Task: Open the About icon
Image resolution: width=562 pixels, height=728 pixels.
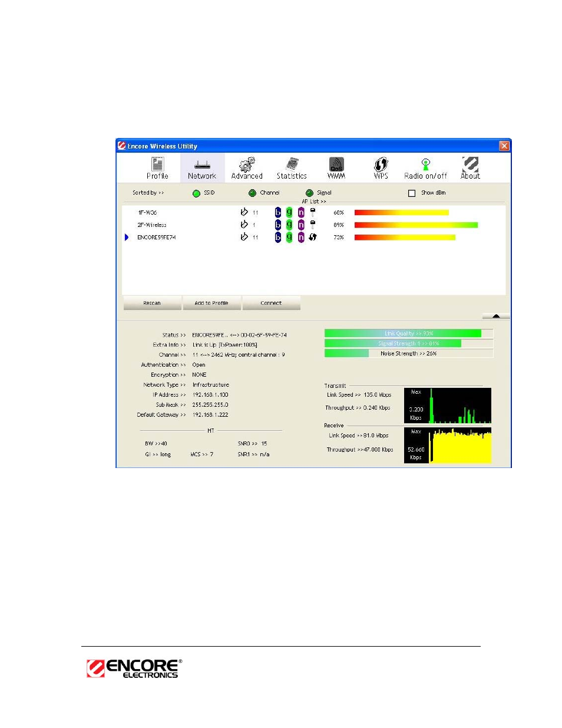Action: click(470, 168)
